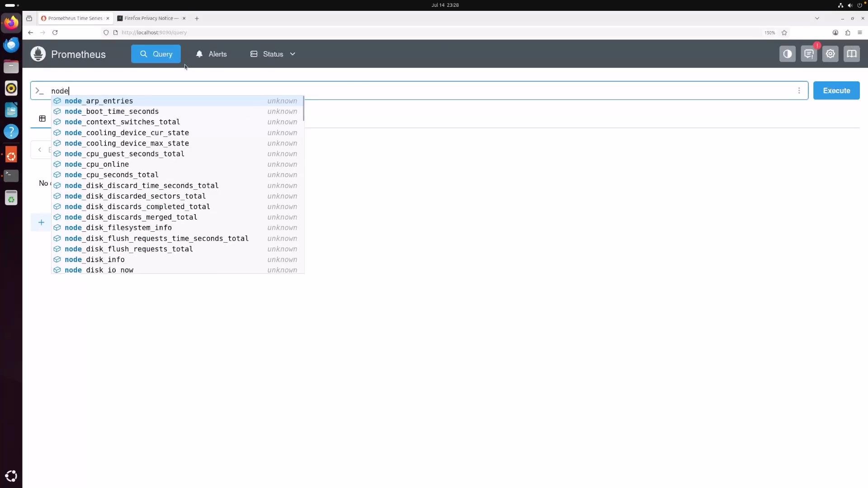Open the Query page tab
Screen dimensions: 868x488
point(156,54)
